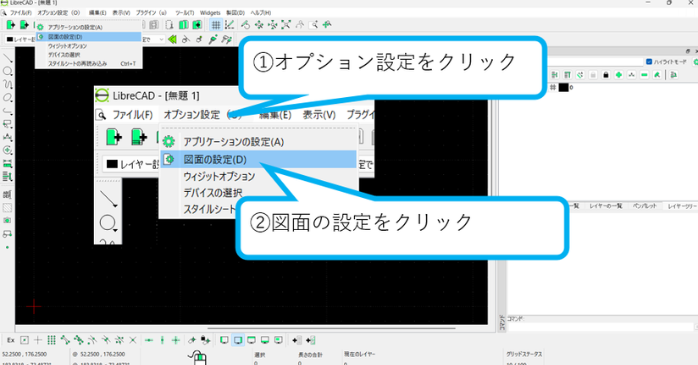Select the Insert Image tool in left toolbar
This screenshot has width=698, height=365.
tap(8, 220)
